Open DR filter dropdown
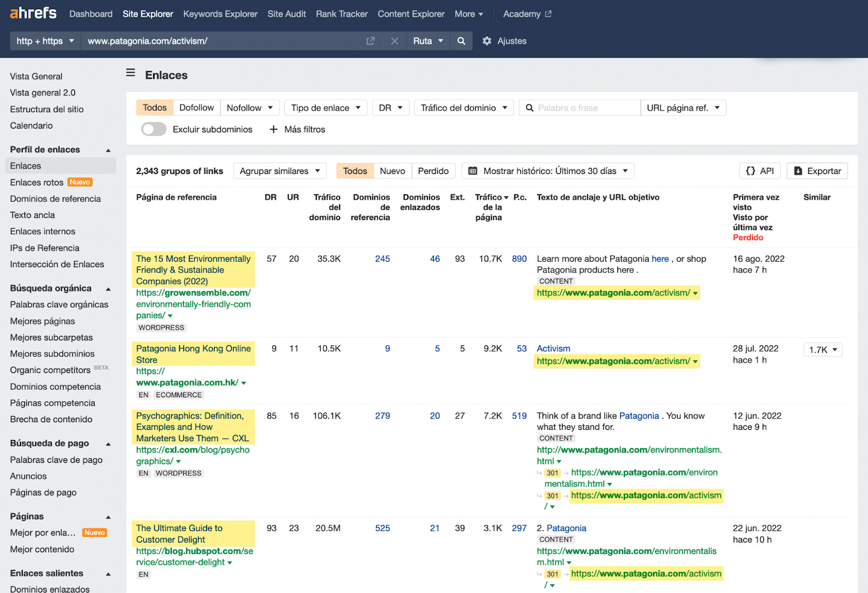Viewport: 868px width, 593px height. coord(391,108)
